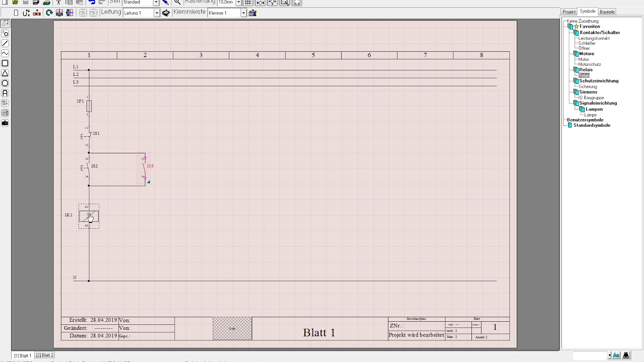Screen dimensions: 644x362
Task: Click the Ab button at bottom right
Action: 616,355
